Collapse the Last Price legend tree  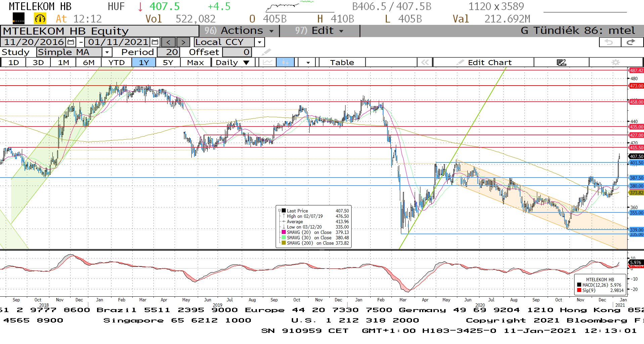click(279, 211)
